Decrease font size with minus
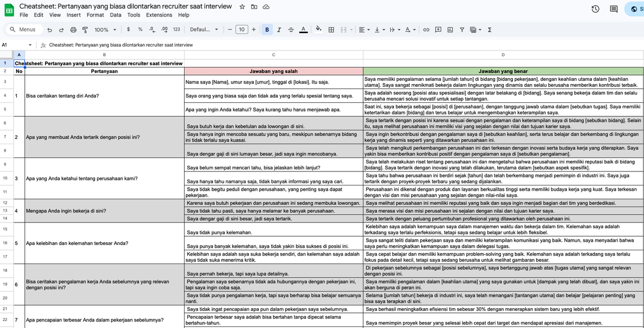The height and width of the screenshot is (328, 644). [229, 30]
